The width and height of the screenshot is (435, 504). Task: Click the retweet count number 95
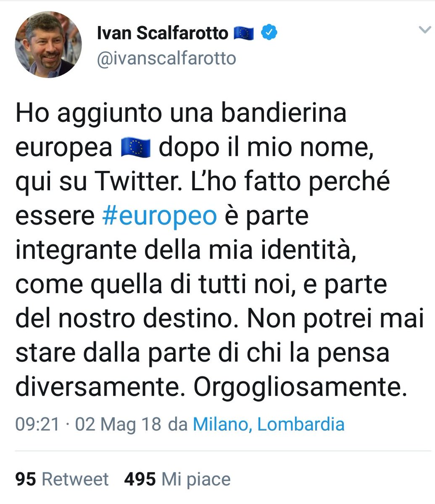26,479
